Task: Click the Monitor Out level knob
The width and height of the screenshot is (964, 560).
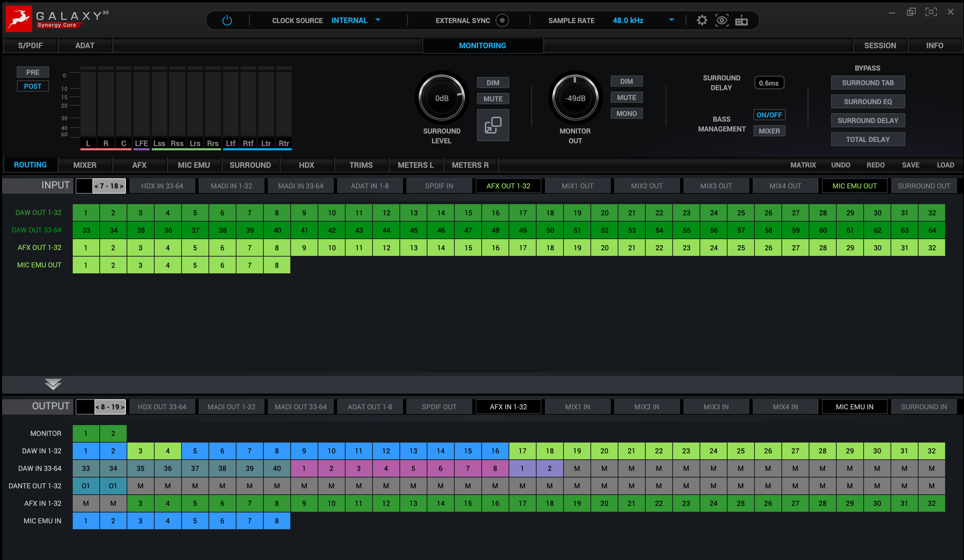Action: point(575,98)
